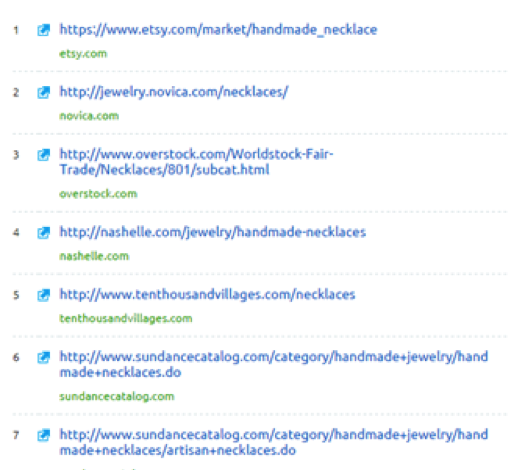Select the green overstock.com domain
The height and width of the screenshot is (470, 521).
(98, 194)
